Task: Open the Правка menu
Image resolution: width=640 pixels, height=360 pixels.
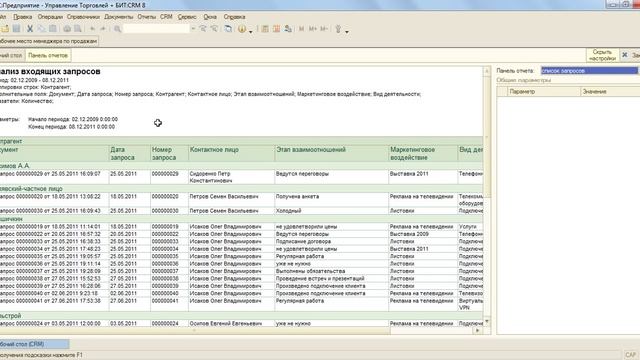Action: (22, 17)
